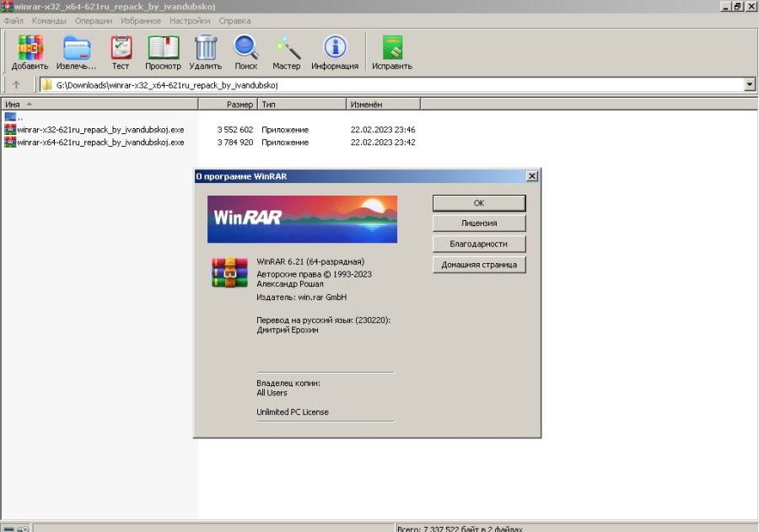Click the parent folder '..' entry
The height and width of the screenshot is (532, 759).
[13, 116]
